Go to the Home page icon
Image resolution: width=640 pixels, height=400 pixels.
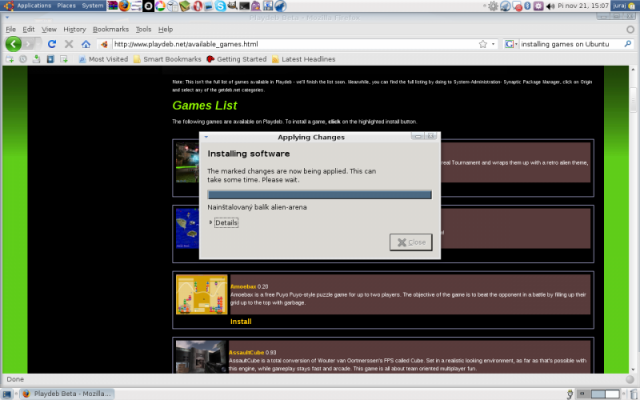(x=86, y=44)
